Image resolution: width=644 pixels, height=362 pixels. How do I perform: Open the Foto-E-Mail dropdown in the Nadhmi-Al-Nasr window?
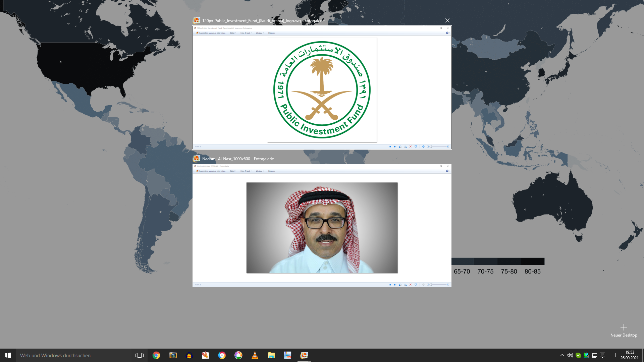point(246,171)
